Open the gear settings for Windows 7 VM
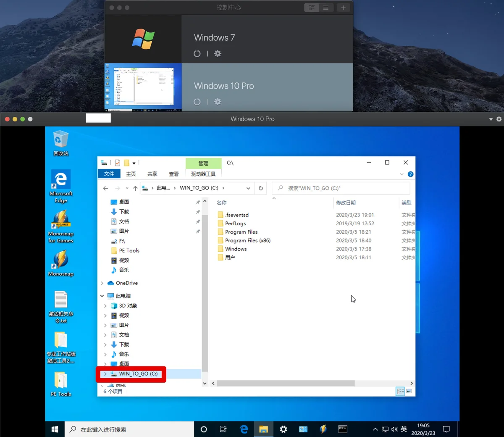The image size is (504, 437). click(218, 53)
